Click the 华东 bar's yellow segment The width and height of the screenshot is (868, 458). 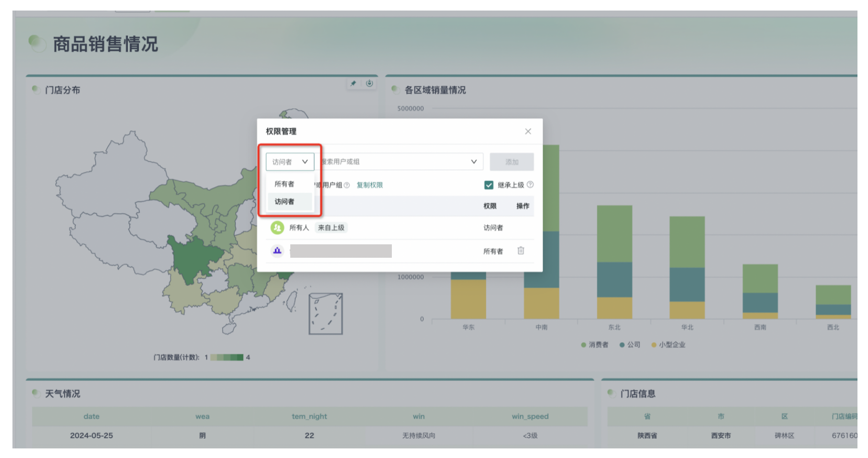point(468,299)
